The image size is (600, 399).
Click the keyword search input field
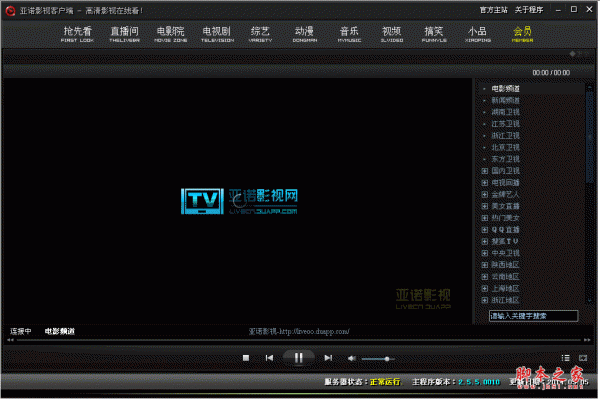(x=533, y=316)
